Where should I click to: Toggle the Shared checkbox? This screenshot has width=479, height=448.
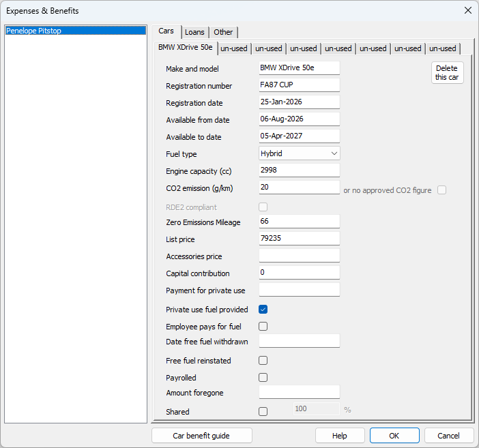tap(263, 411)
